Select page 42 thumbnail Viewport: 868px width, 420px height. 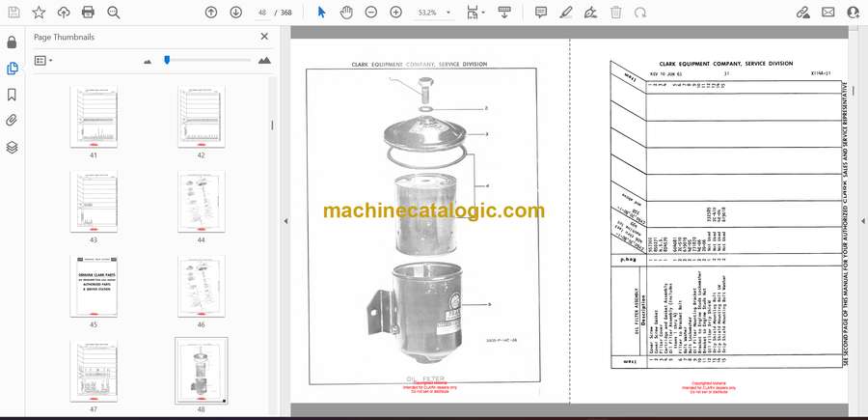click(201, 117)
